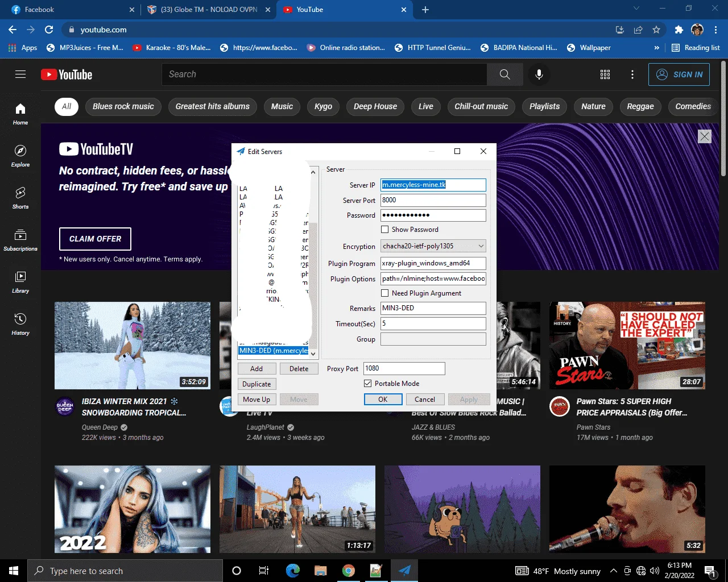Click share this page icon in address bar

[638, 30]
